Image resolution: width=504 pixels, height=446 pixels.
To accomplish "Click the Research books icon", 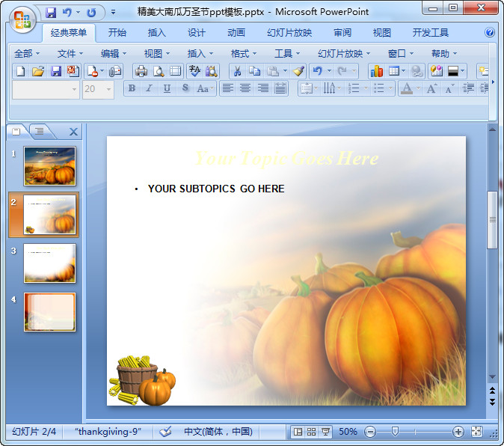I will [x=211, y=71].
